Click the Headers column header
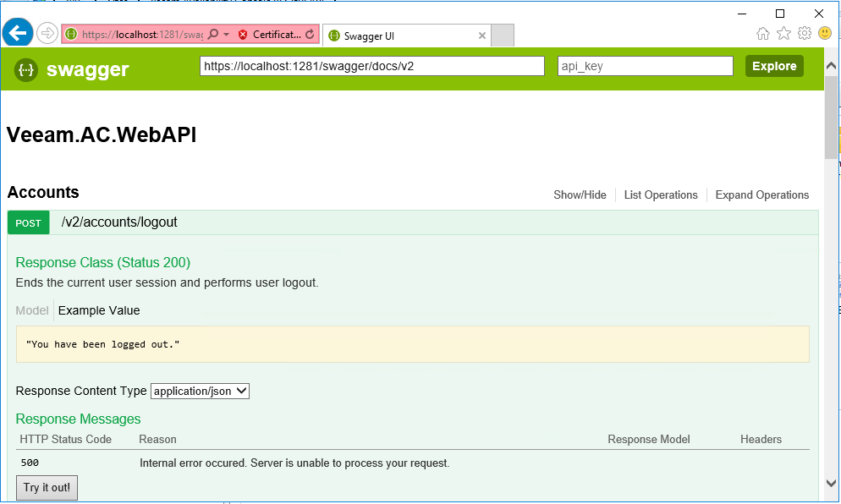This screenshot has width=841, height=504. click(x=761, y=439)
